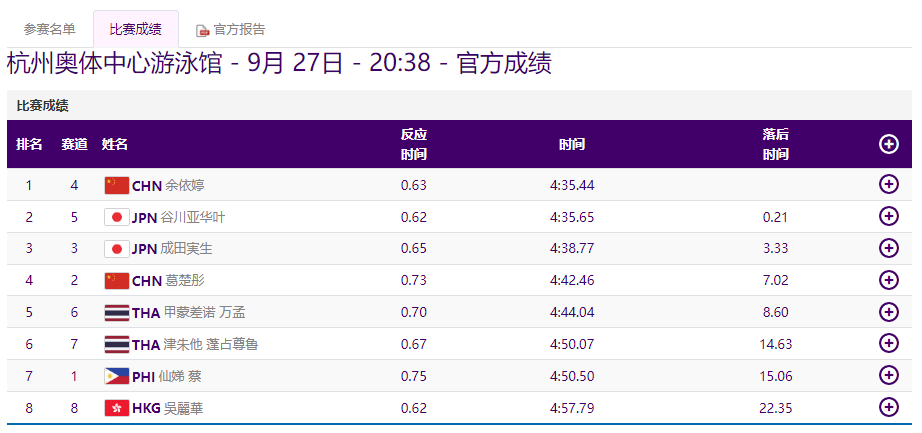Click Hong Kong flag beside 吴麗華

(x=117, y=408)
